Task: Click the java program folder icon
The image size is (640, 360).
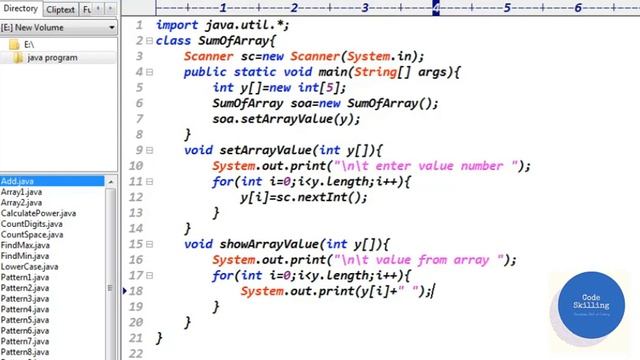Action: point(18,58)
